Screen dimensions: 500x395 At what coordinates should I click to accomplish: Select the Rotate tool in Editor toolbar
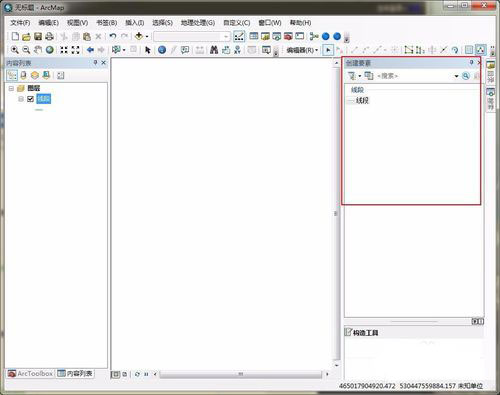pos(455,50)
